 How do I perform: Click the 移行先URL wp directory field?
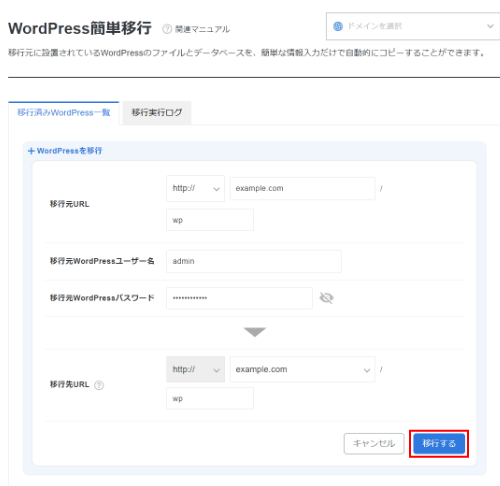210,398
